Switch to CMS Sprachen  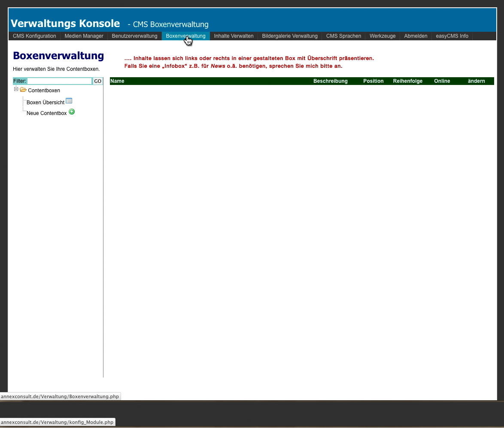pyautogui.click(x=343, y=36)
